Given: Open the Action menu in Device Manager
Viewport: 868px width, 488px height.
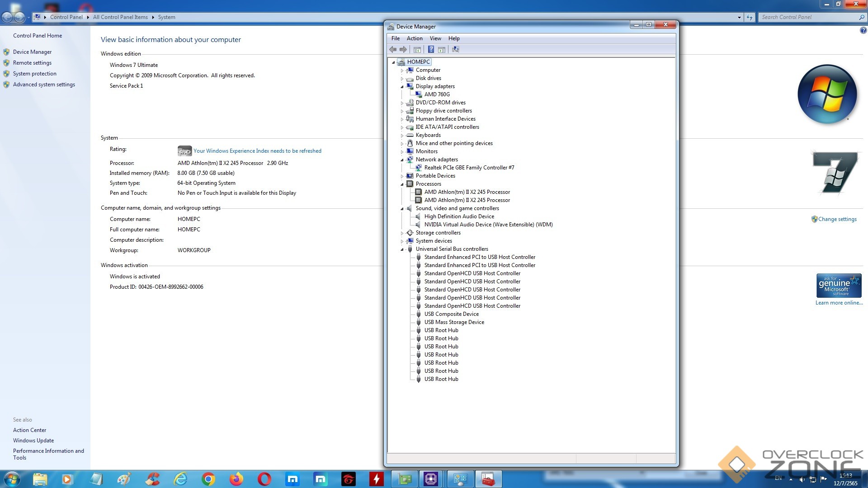Looking at the screenshot, I should click(414, 38).
